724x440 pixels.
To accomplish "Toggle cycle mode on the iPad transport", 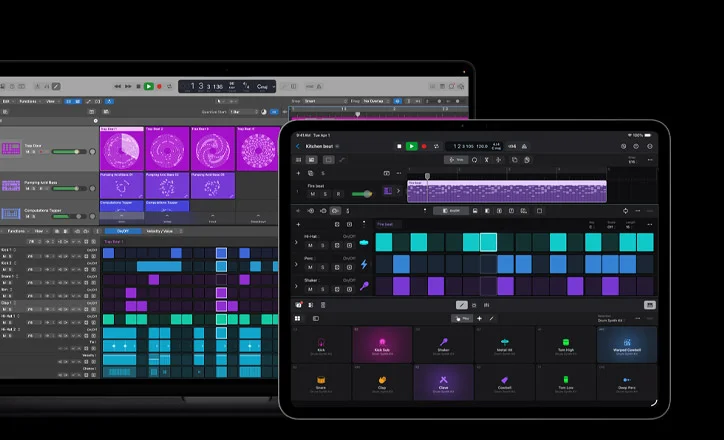I will coord(436,146).
